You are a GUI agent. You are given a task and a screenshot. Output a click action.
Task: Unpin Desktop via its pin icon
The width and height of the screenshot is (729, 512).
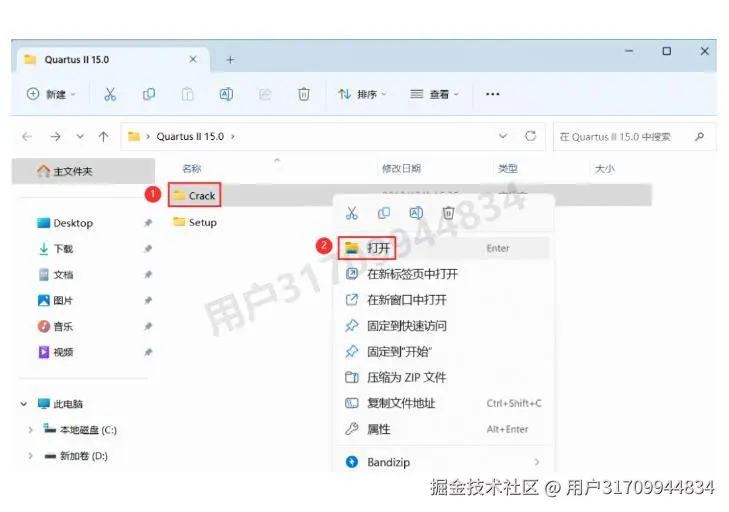[x=148, y=223]
